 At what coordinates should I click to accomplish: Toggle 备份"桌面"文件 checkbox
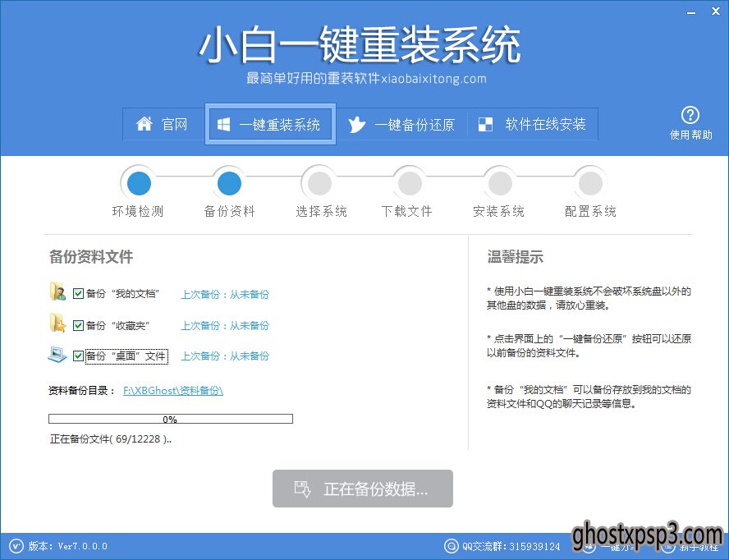click(x=78, y=356)
